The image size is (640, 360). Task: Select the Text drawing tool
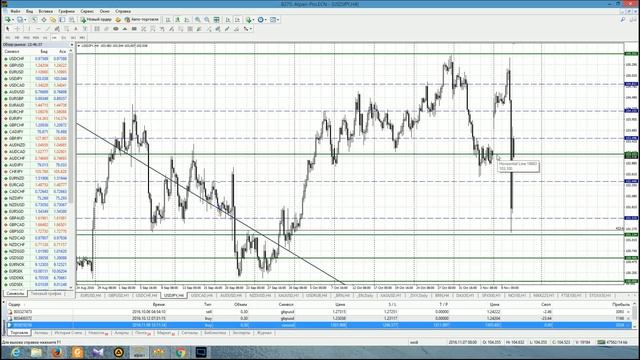point(76,29)
